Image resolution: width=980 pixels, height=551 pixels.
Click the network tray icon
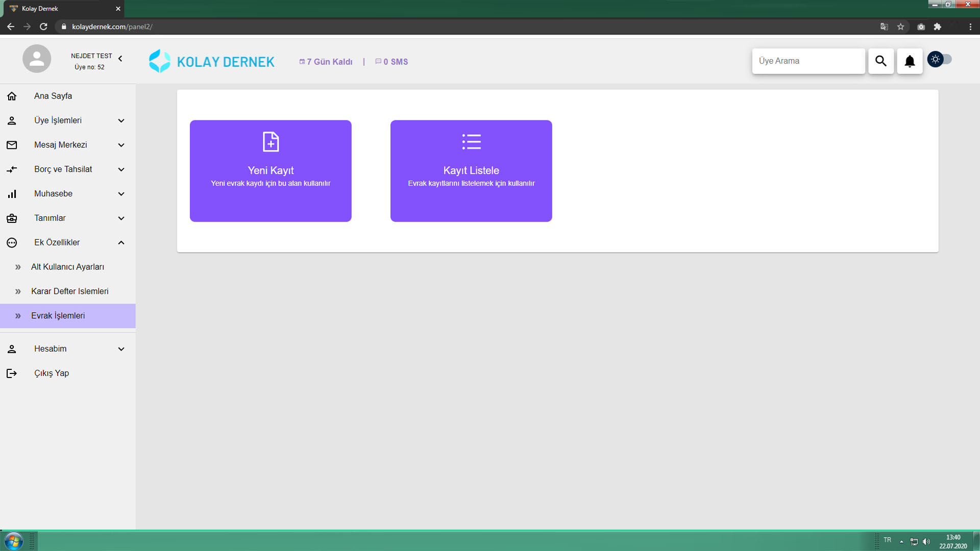914,541
